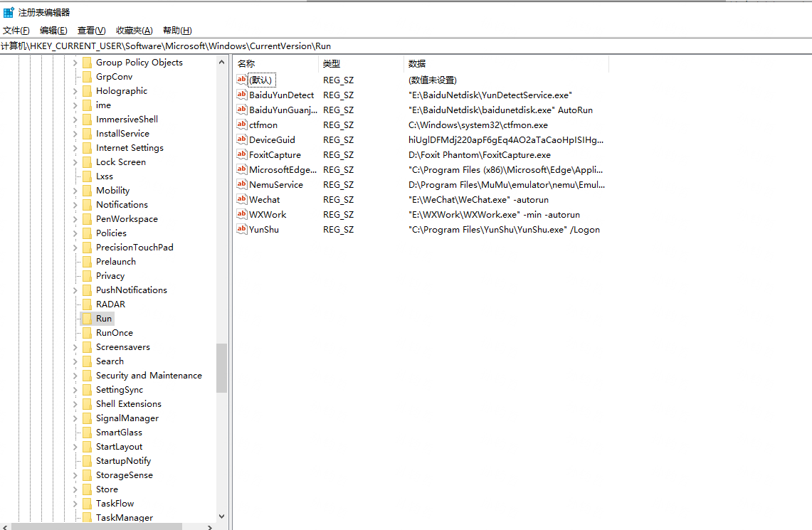
Task: Expand the Holographic key
Action: point(75,91)
